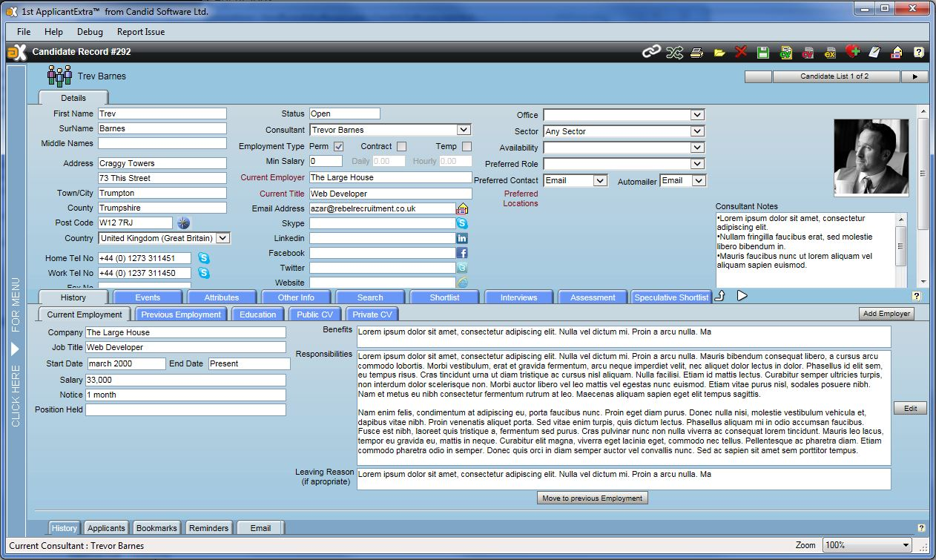This screenshot has height=560, width=936.
Task: Click the house address card toolbar icon
Action: point(897,52)
